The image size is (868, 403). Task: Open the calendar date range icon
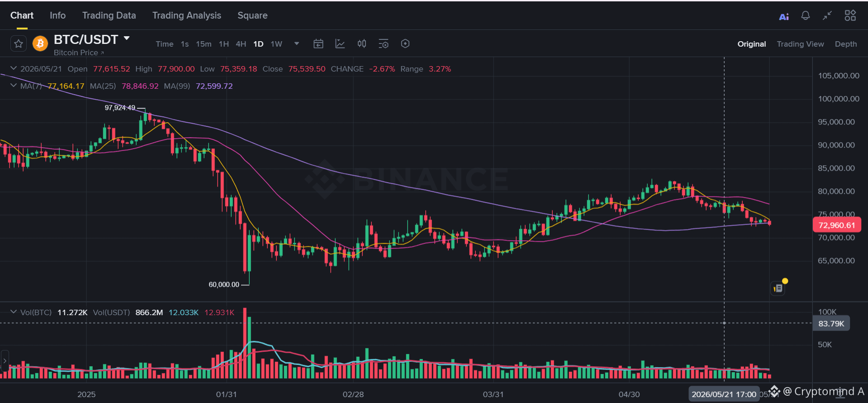(x=318, y=44)
